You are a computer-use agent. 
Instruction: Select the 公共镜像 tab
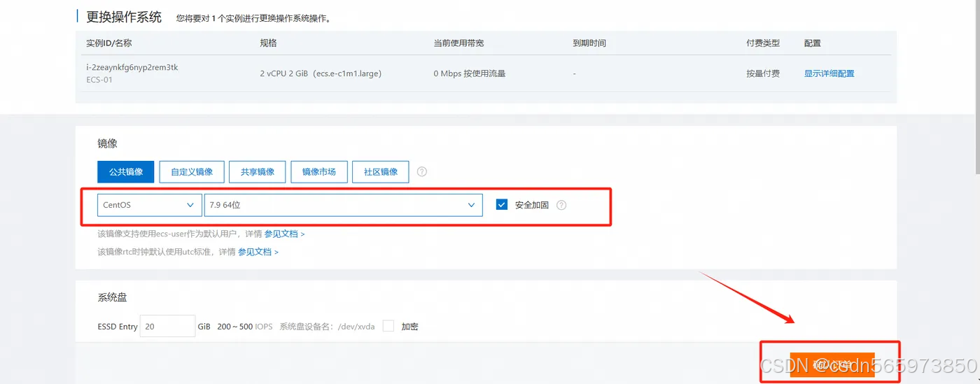point(126,171)
